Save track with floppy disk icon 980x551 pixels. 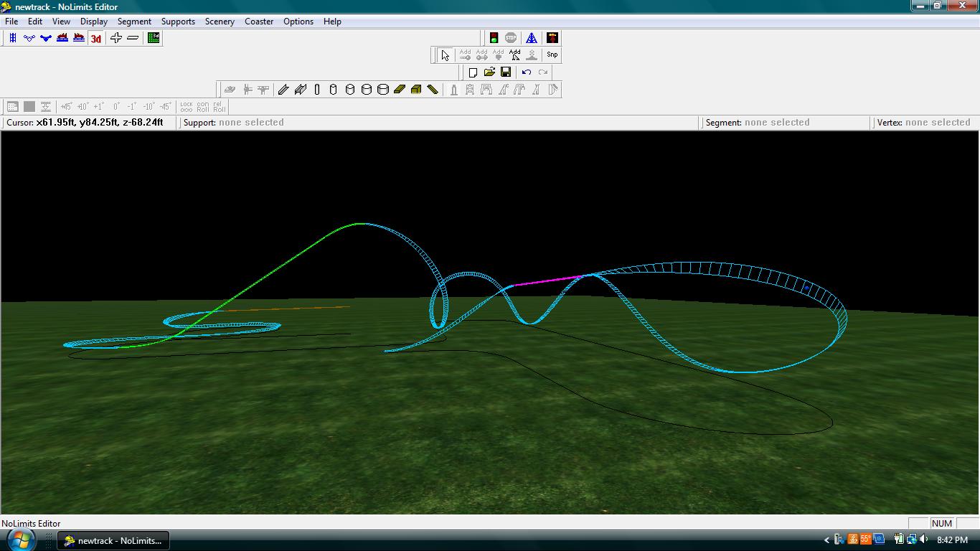tap(506, 72)
